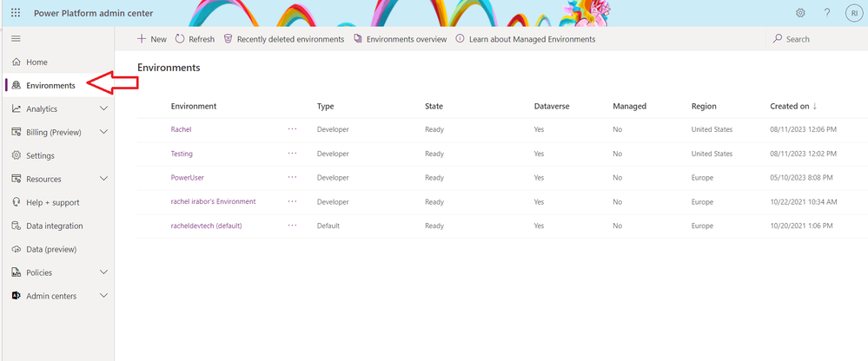Click the Managed column header
The width and height of the screenshot is (868, 361).
tap(629, 106)
